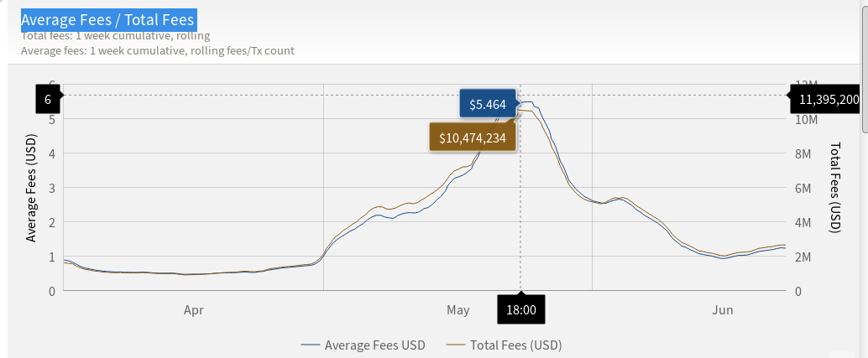
Task: Click the Average fees rolling fees/Tx count subtitle
Action: [158, 51]
